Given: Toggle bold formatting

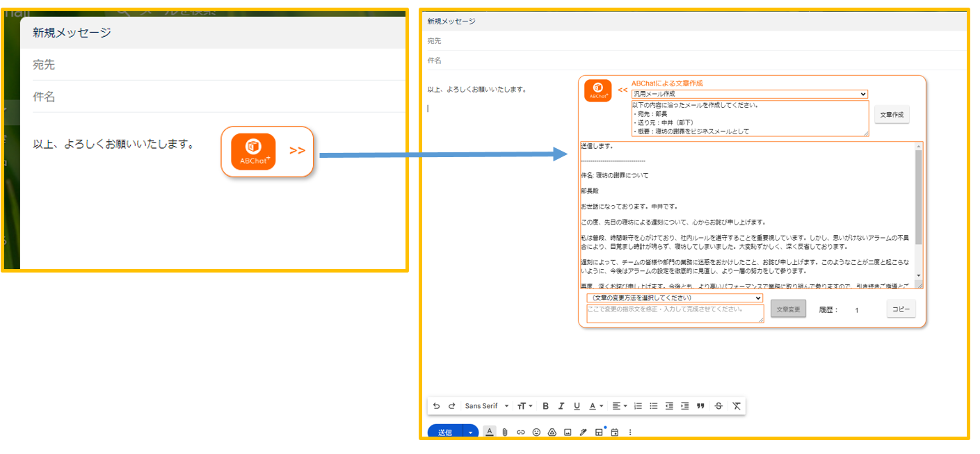Looking at the screenshot, I should click(x=545, y=406).
